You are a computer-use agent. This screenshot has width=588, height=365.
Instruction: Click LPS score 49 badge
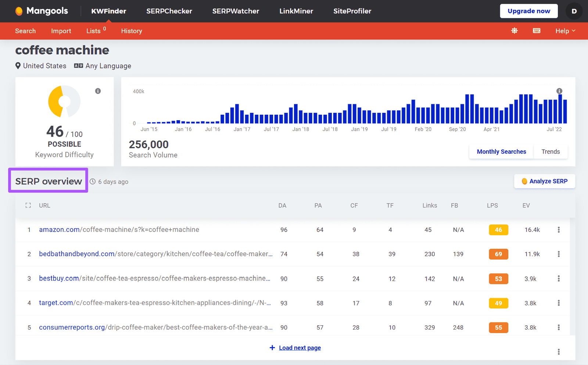pyautogui.click(x=498, y=303)
